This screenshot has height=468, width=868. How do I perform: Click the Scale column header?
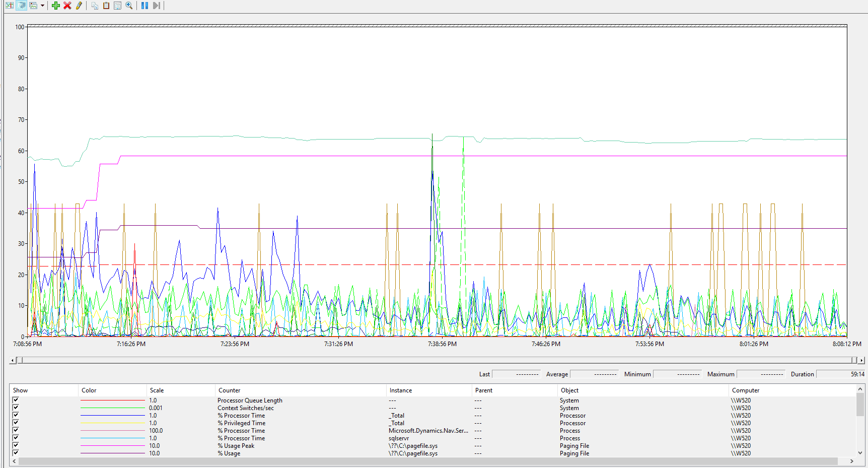click(181, 390)
